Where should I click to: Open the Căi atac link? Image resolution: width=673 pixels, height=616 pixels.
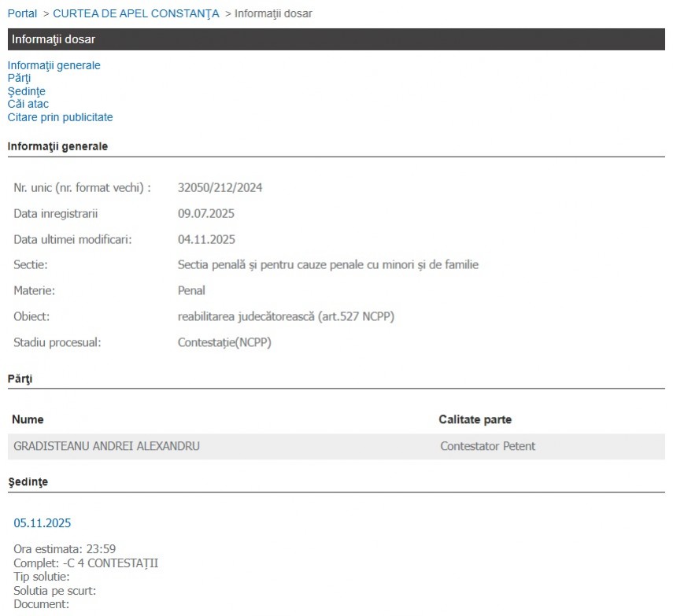28,104
